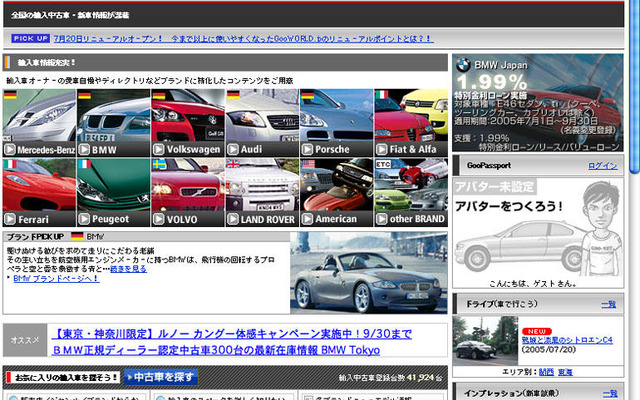This screenshot has width=640, height=400.
Task: Open the BMW brand tile
Action: point(113,123)
